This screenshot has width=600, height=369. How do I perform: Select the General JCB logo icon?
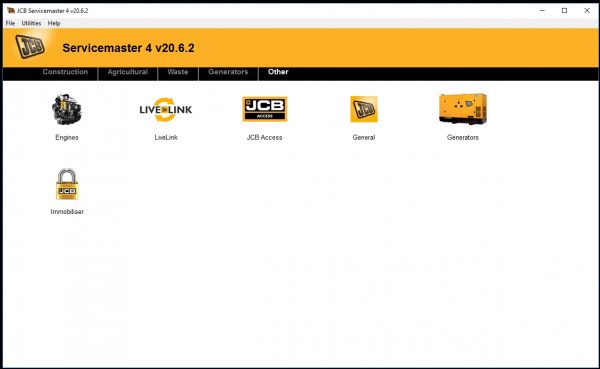point(364,109)
